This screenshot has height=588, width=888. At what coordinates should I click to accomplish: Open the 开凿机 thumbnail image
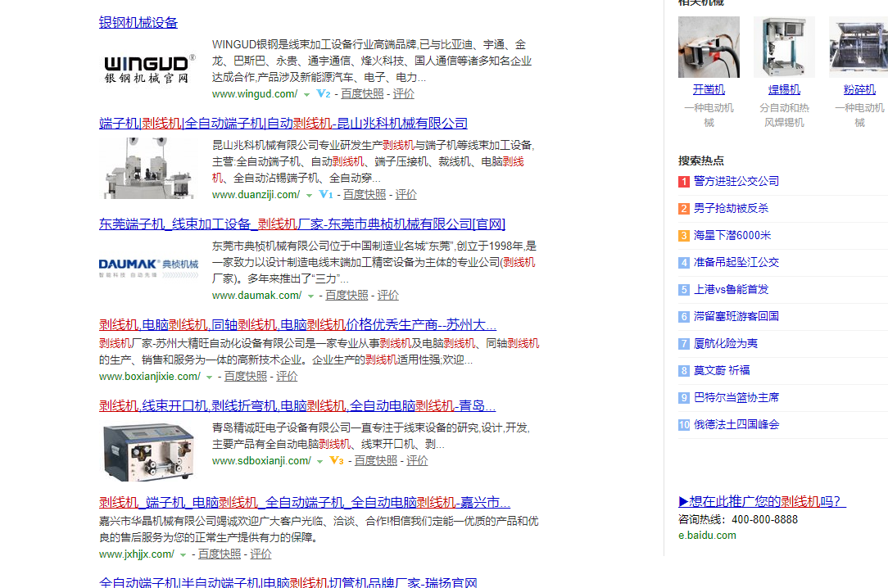(709, 47)
